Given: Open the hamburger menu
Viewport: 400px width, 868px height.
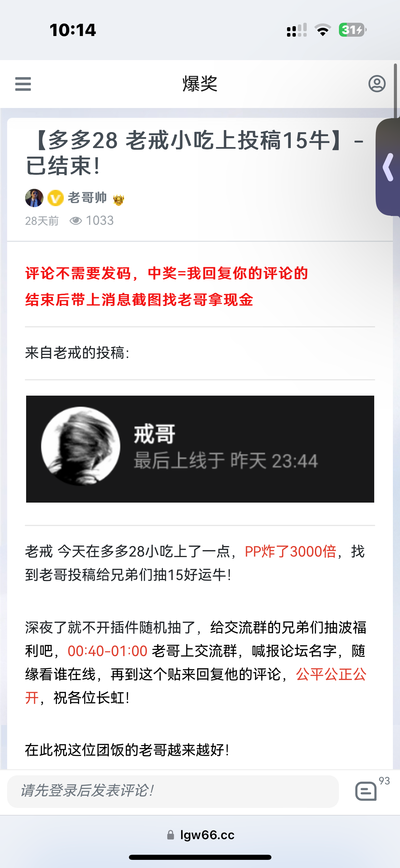Looking at the screenshot, I should (x=23, y=84).
